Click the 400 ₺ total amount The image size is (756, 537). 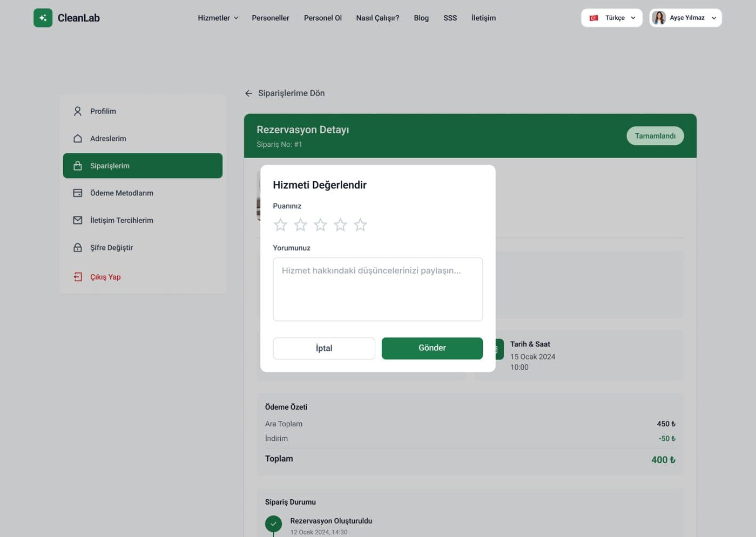pos(663,460)
